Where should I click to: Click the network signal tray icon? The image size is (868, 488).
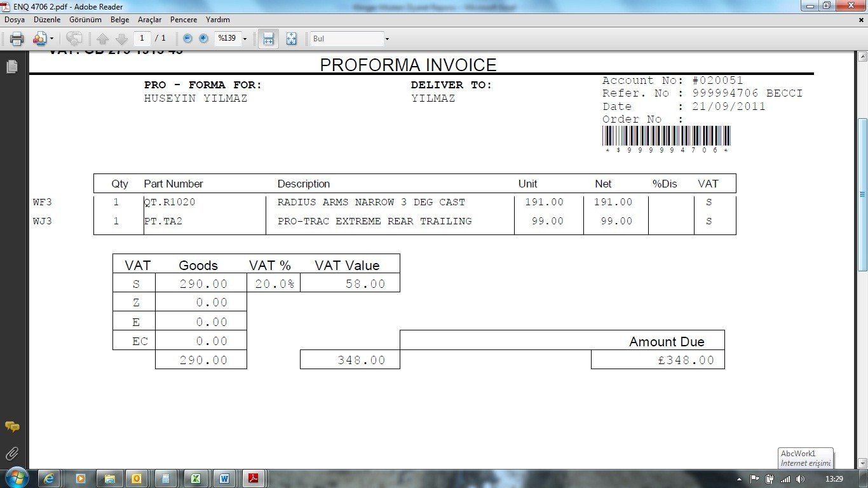pos(785,479)
